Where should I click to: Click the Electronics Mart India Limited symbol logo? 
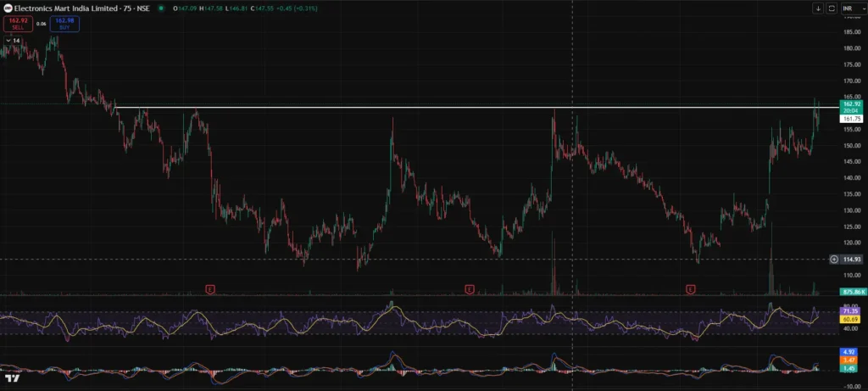8,8
